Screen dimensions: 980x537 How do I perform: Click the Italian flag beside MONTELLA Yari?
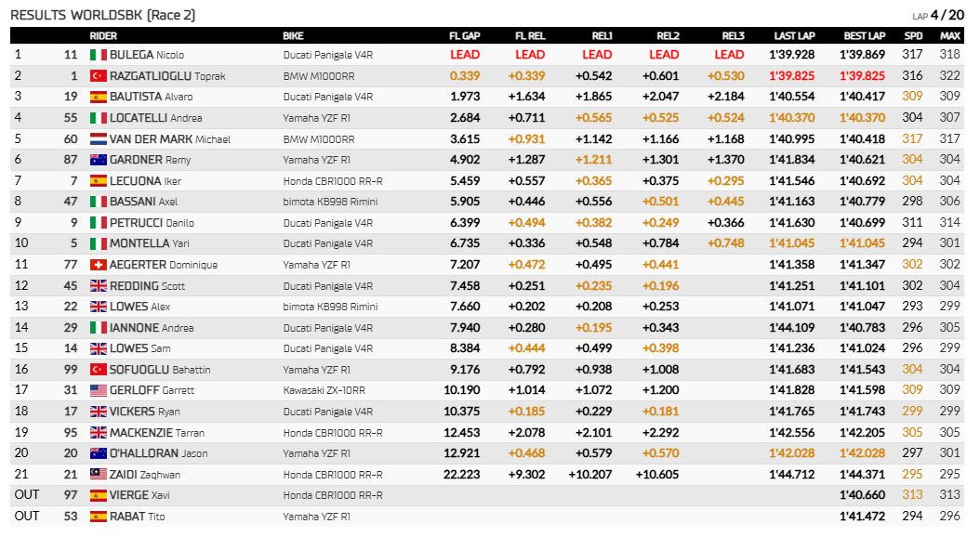tap(99, 243)
